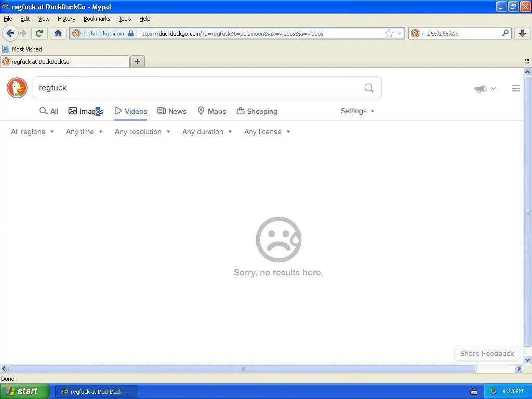Screen dimensions: 532x399
Task: Click the Mypal title bar app icon
Action: pos(5,6)
